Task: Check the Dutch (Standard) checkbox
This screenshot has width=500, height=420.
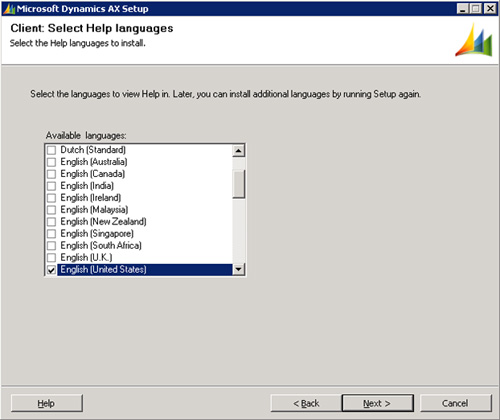Action: pyautogui.click(x=51, y=150)
